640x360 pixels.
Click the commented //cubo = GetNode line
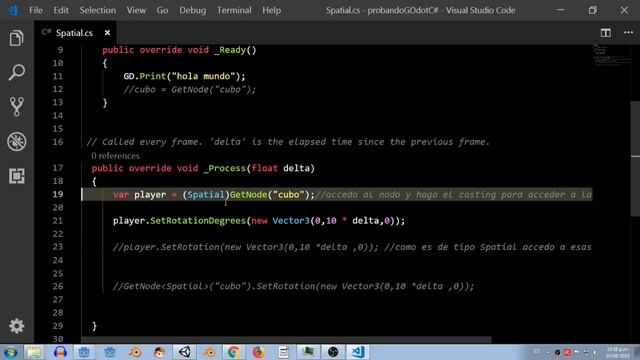[190, 89]
